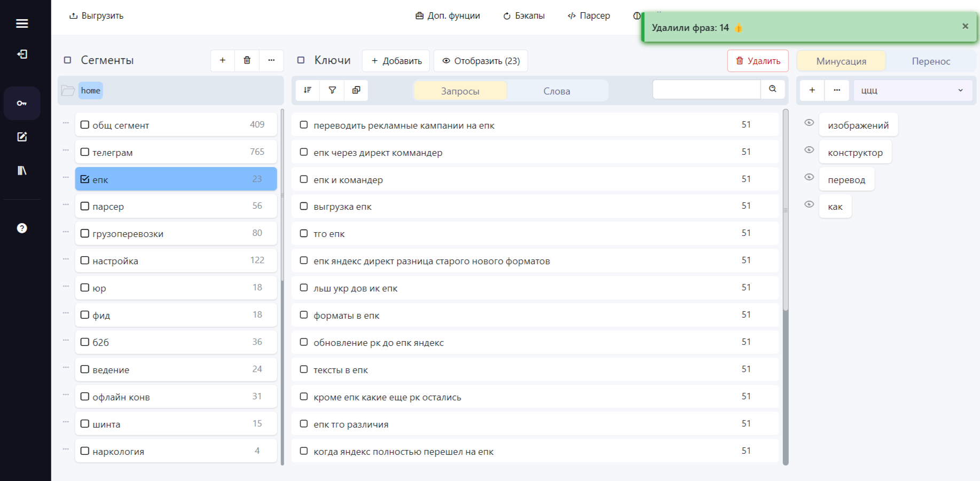
Task: Open the library books sidebar icon
Action: (22, 170)
